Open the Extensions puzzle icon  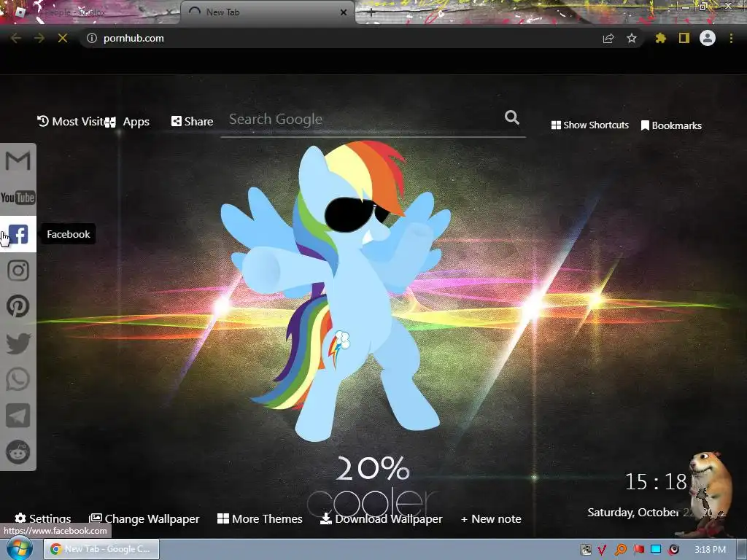pos(660,38)
